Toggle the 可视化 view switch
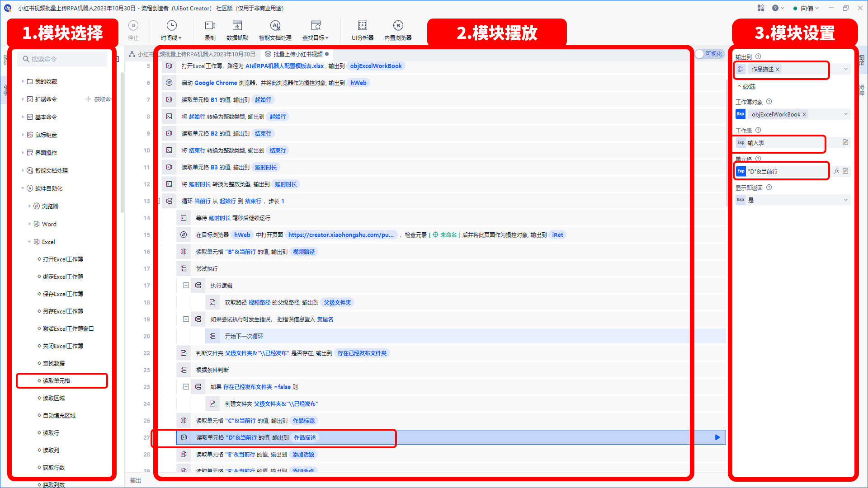Image resolution: width=868 pixels, height=488 pixels. pyautogui.click(x=710, y=54)
